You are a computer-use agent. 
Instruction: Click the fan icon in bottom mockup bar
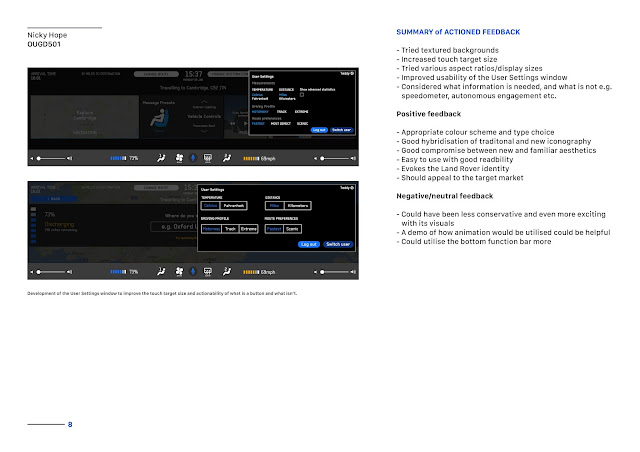179,272
